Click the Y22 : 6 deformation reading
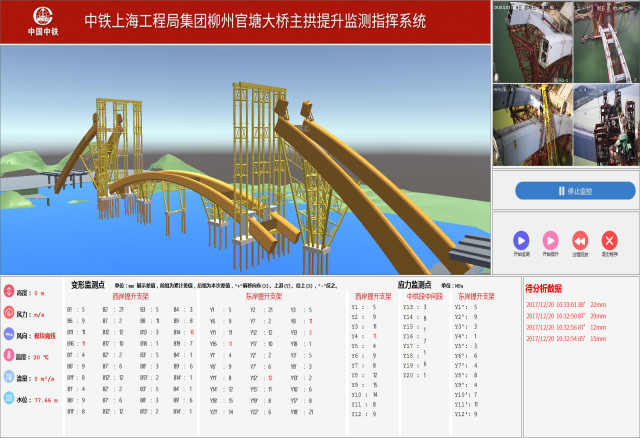Screen dimensions: 640x438 pos(261,412)
